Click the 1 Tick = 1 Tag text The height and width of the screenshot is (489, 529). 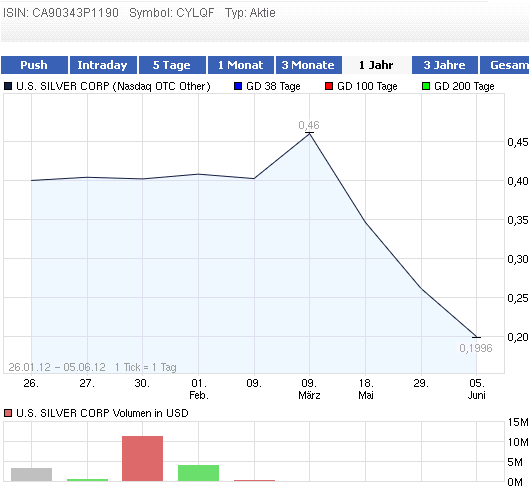point(145,367)
